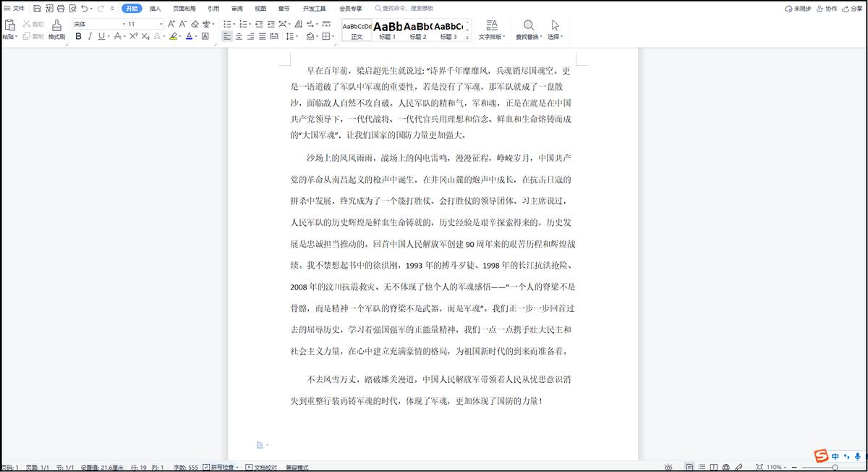Image resolution: width=868 pixels, height=472 pixels.
Task: Adjust the zoom slider in status bar
Action: (835, 467)
